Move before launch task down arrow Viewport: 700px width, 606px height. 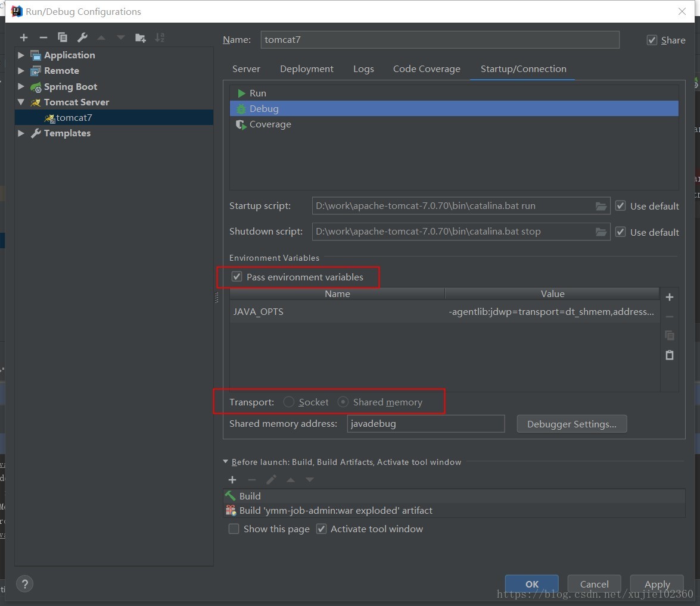click(310, 480)
